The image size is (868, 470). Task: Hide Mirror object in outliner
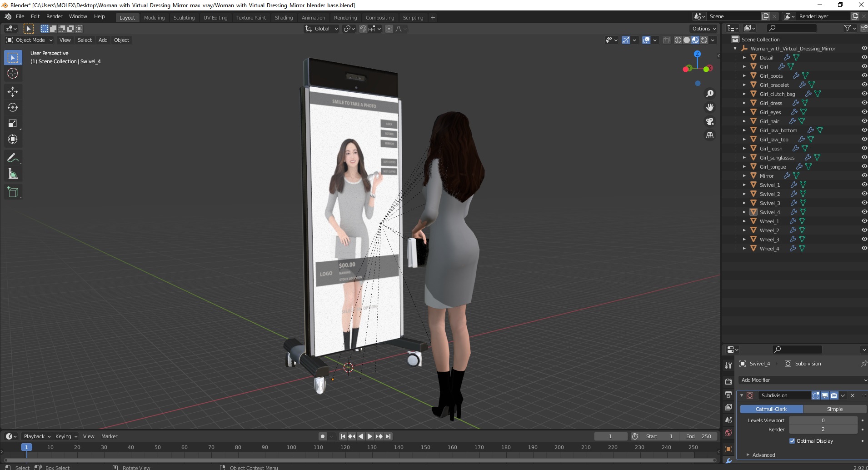click(864, 175)
